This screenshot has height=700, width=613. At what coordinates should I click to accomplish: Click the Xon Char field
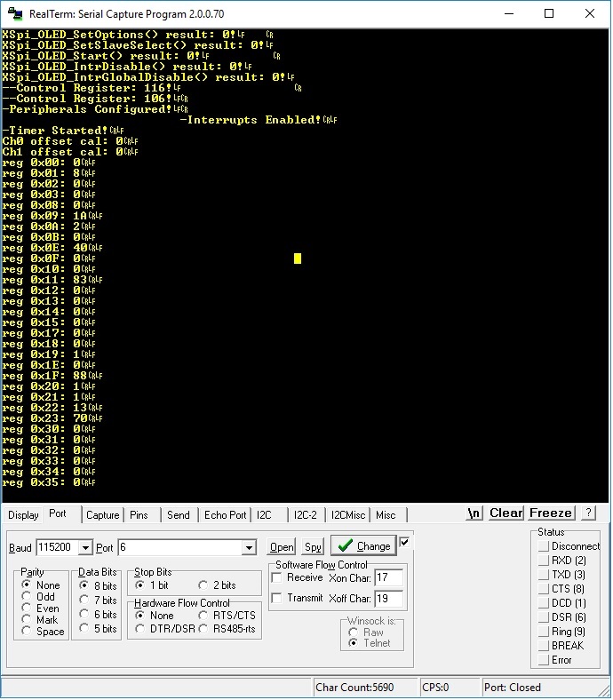click(388, 577)
